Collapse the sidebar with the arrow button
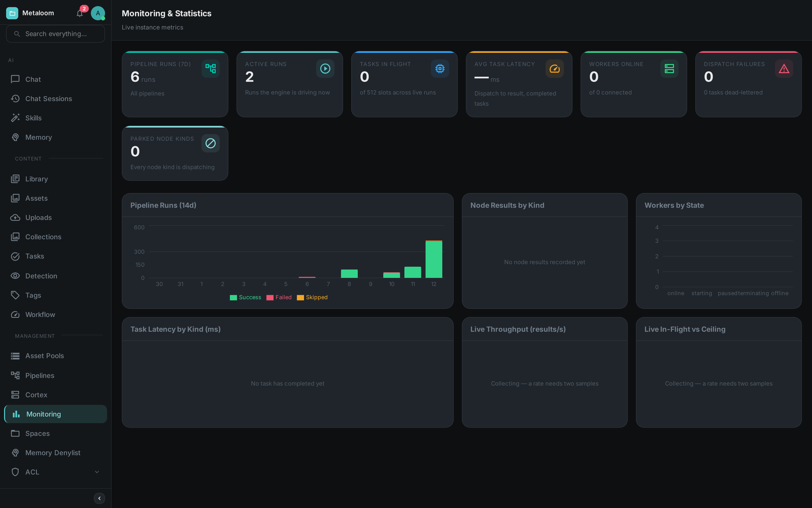This screenshot has height=508, width=812. [x=99, y=498]
